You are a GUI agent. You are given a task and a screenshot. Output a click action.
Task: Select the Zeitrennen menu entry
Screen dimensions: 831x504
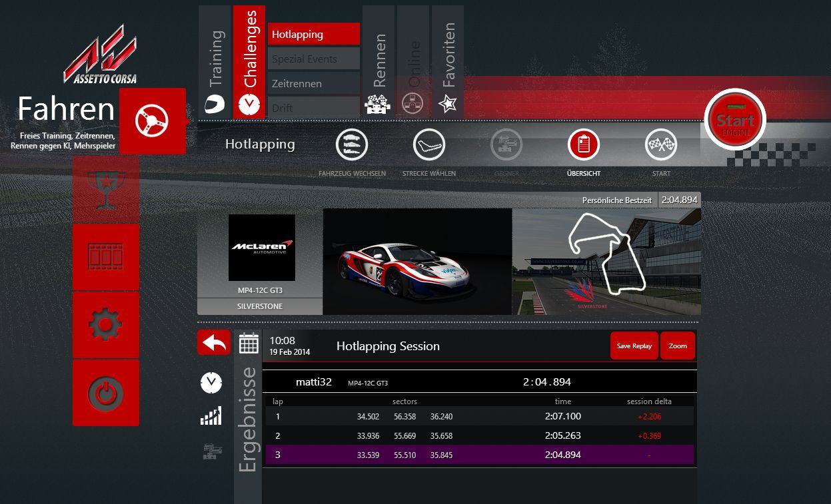(x=314, y=83)
